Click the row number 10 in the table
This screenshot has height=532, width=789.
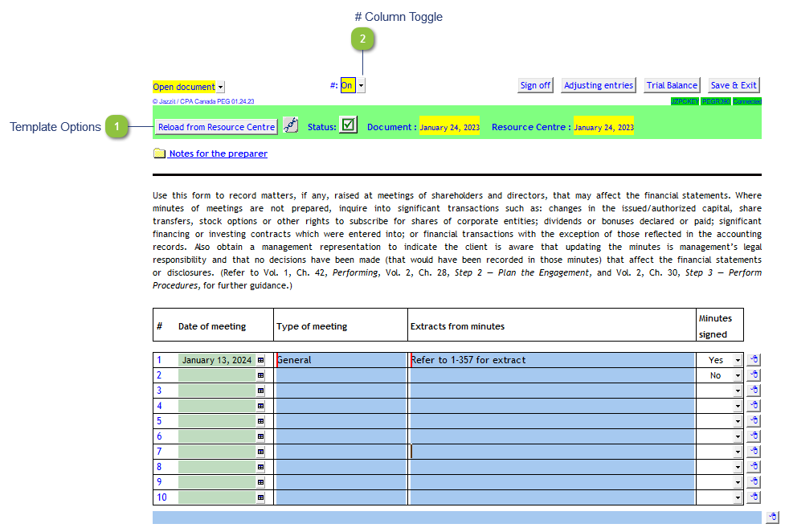click(161, 497)
